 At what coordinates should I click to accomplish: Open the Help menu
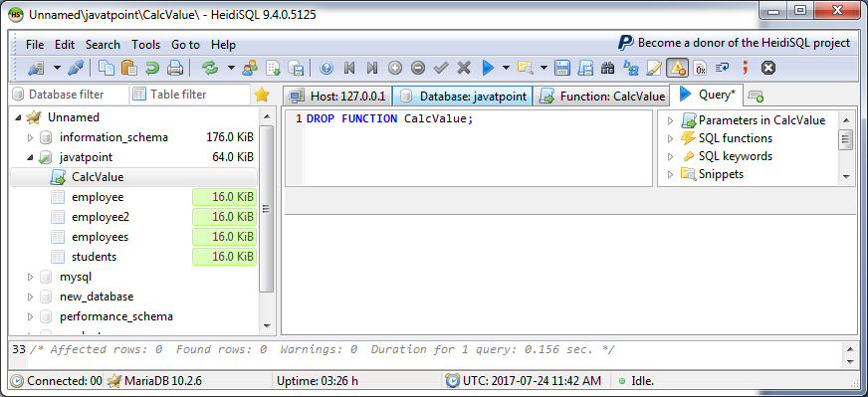tap(224, 45)
